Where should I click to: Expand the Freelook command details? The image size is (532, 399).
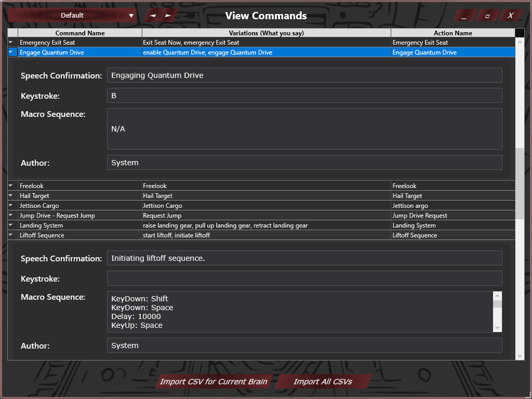(11, 186)
